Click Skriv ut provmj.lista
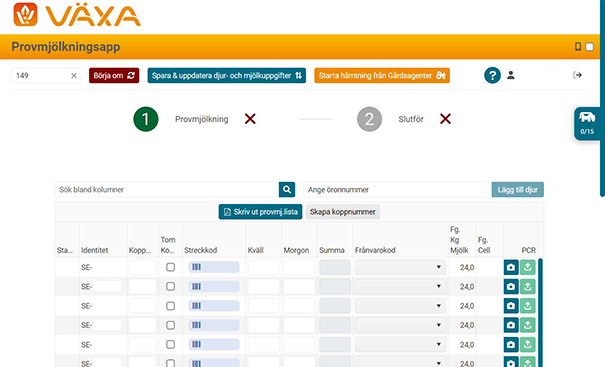The width and height of the screenshot is (605, 367). point(260,212)
